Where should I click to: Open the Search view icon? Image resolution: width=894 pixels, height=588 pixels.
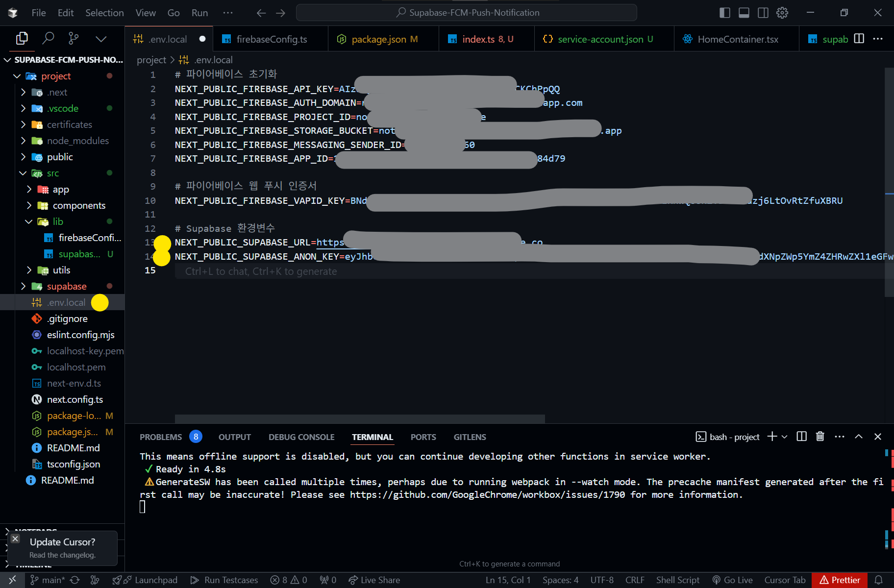(x=48, y=38)
